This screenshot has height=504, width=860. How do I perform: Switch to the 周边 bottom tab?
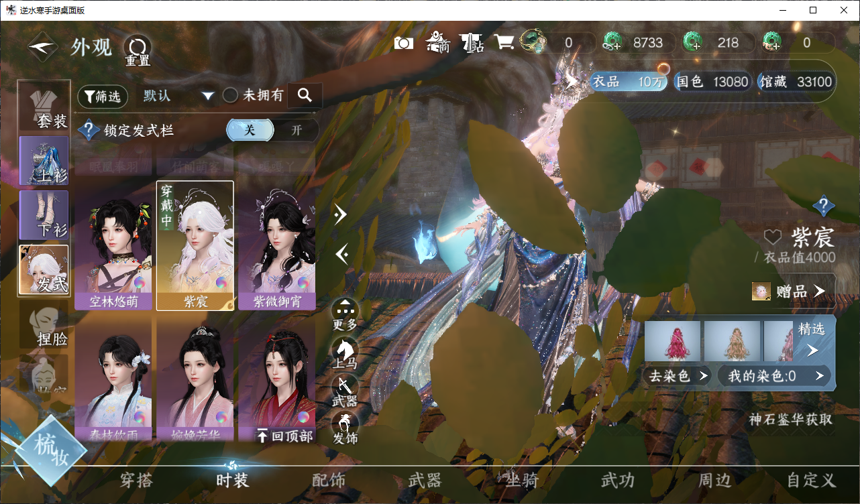tap(714, 481)
